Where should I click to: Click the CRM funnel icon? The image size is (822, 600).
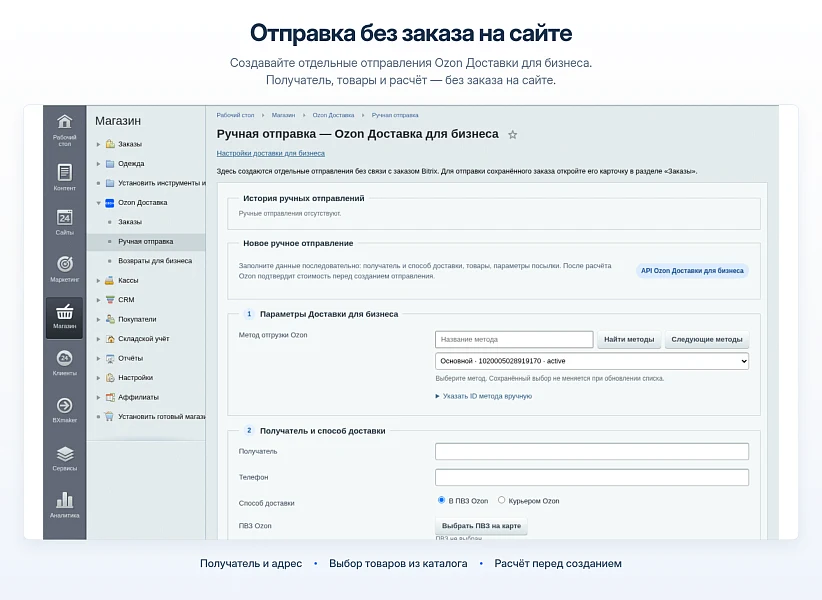(110, 300)
